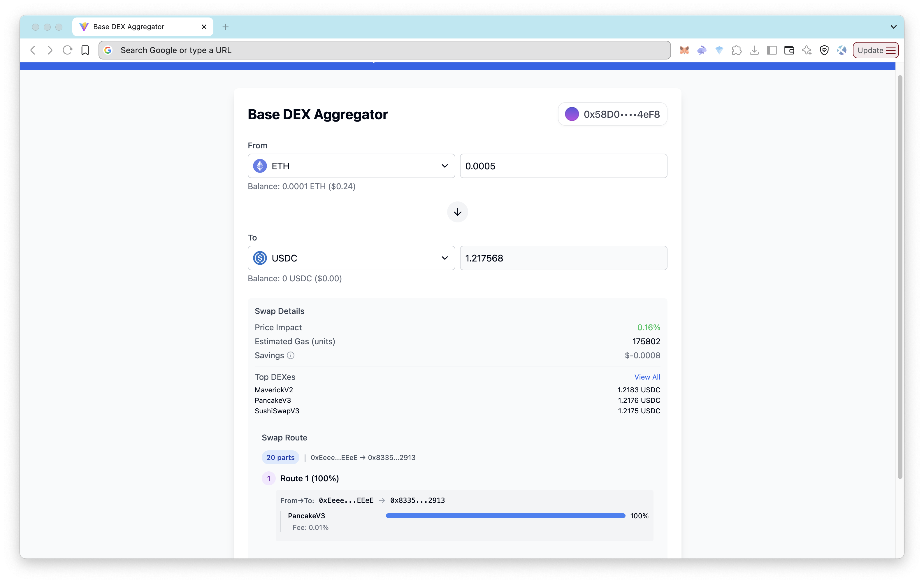Open the browser wallet icon
Viewport: 924px width, 583px height.
point(789,50)
